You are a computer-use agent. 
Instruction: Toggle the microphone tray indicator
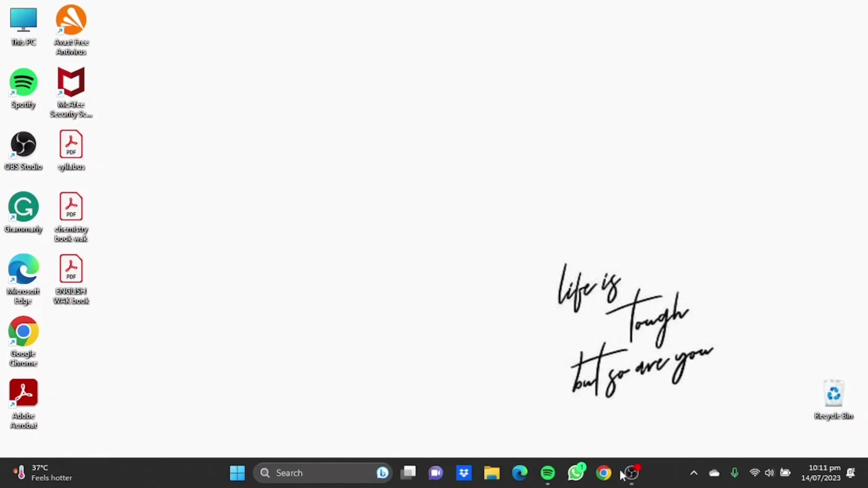(734, 473)
